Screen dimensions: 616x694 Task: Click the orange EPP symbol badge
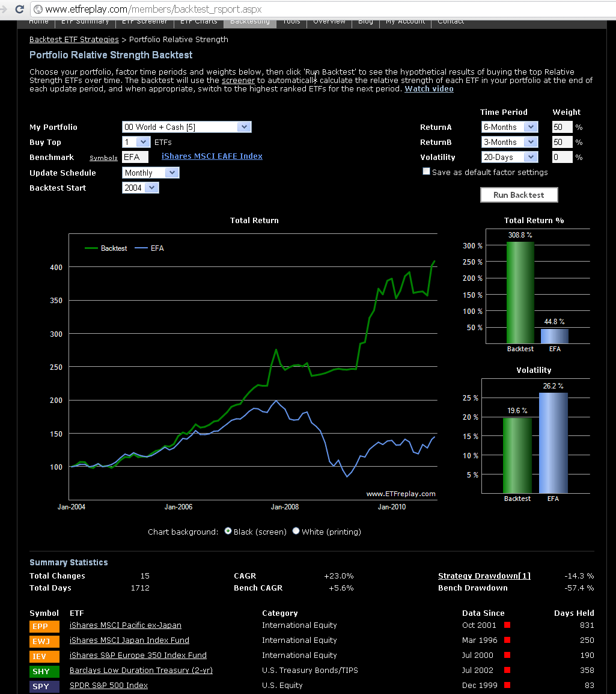pos(44,627)
